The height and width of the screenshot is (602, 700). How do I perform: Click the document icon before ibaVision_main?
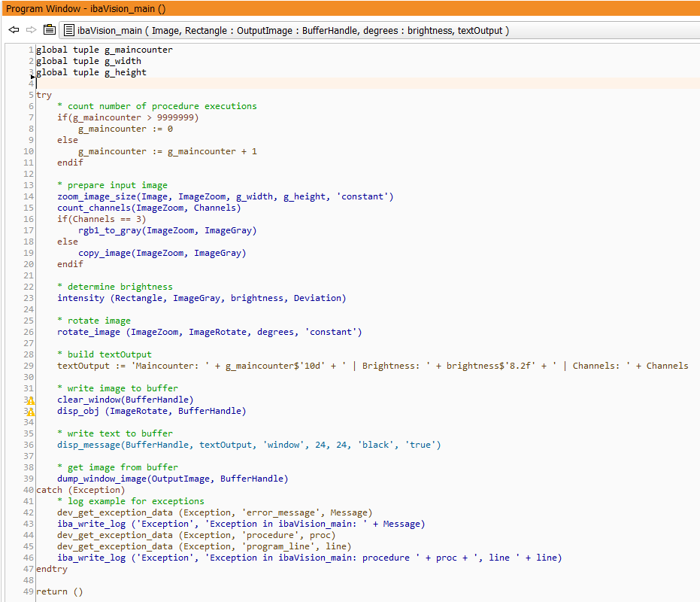point(69,30)
